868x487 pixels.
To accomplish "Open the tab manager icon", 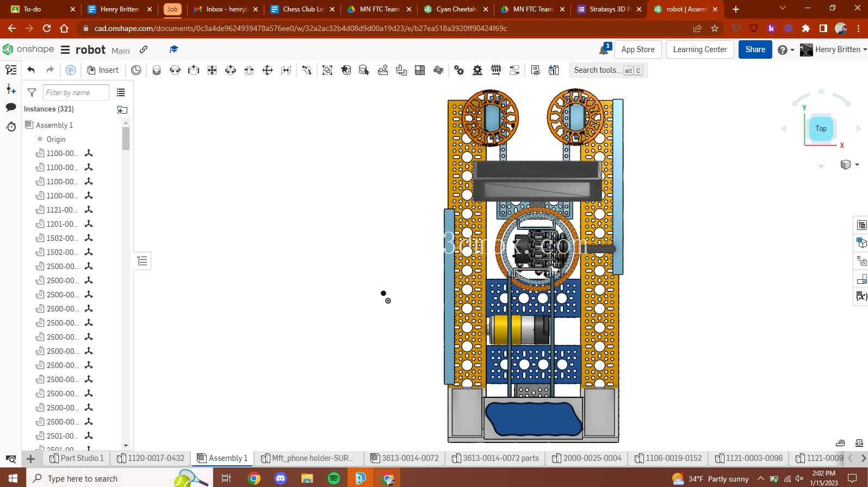I will point(11,459).
